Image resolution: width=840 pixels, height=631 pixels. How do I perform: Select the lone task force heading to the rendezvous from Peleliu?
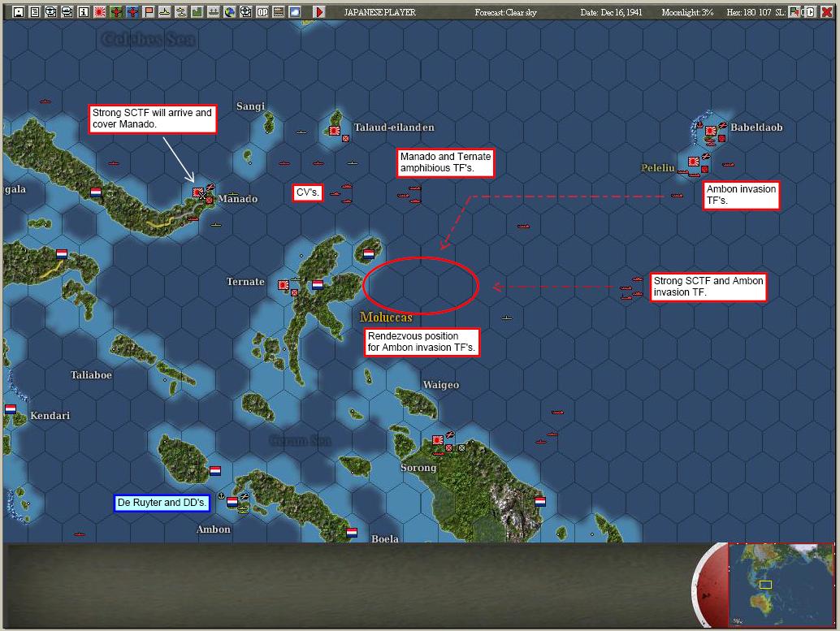pos(678,196)
